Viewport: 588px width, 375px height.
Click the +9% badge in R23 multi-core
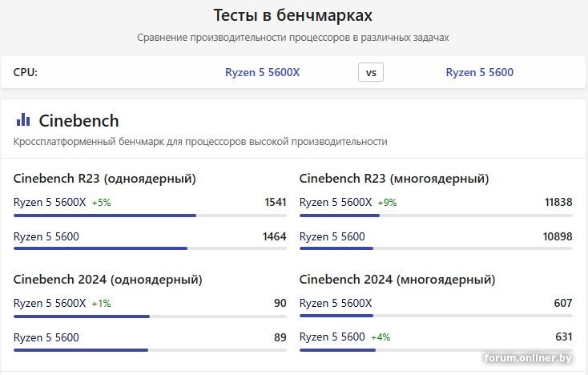click(387, 203)
